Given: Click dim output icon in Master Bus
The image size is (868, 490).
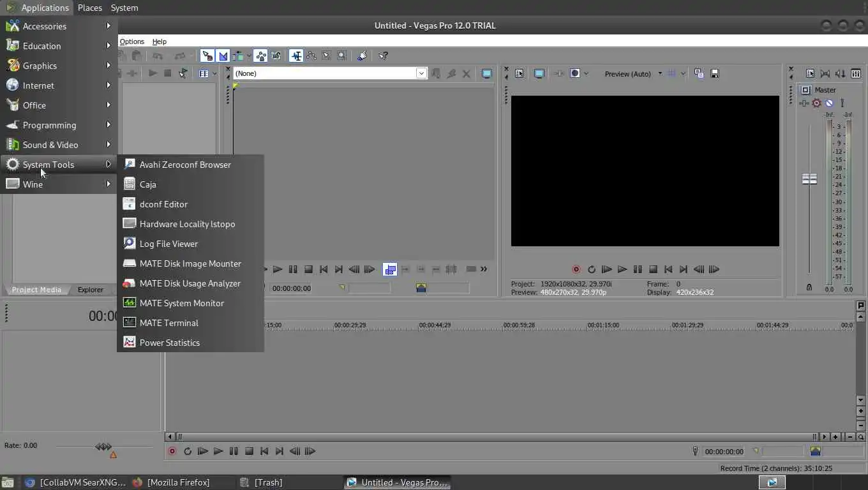Looking at the screenshot, I should (841, 73).
